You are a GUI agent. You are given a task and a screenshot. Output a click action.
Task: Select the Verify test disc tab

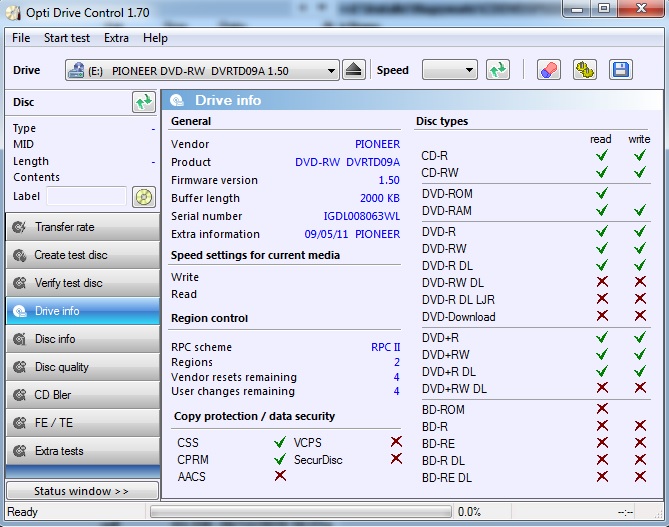point(83,283)
